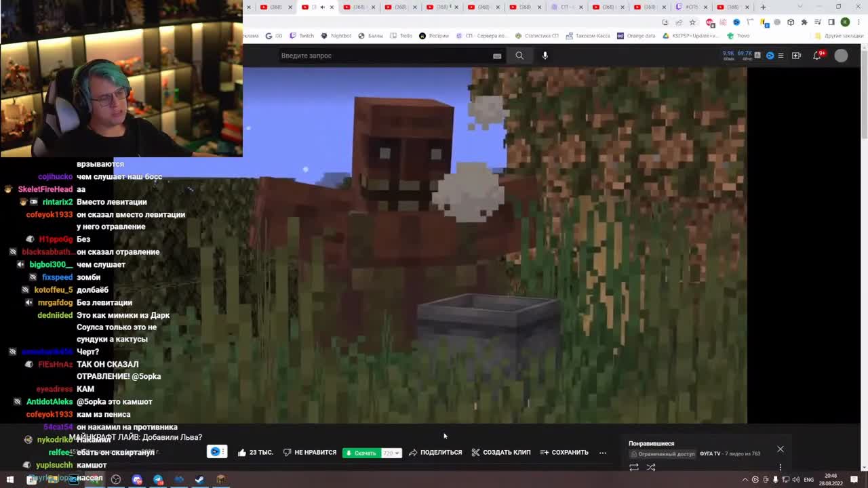The width and height of the screenshot is (868, 488).
Task: Click СОХРАНИТЬ save to playlist button
Action: [564, 452]
